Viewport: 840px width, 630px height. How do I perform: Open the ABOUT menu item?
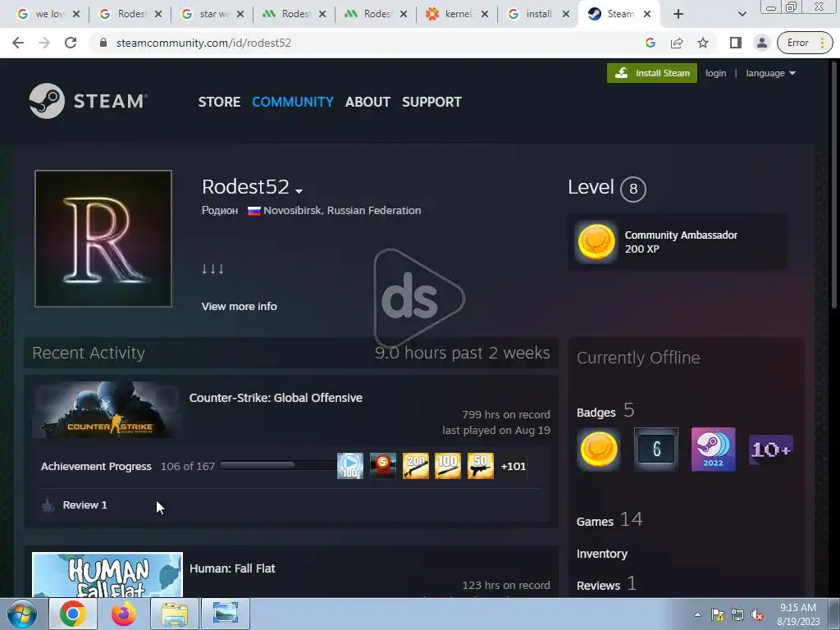pyautogui.click(x=367, y=102)
